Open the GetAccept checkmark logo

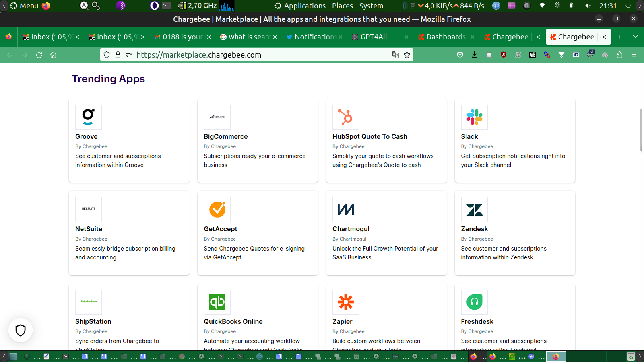point(217,210)
